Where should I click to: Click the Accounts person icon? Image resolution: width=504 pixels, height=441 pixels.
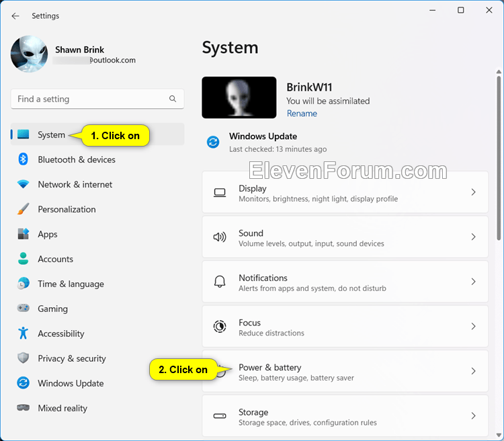[23, 259]
